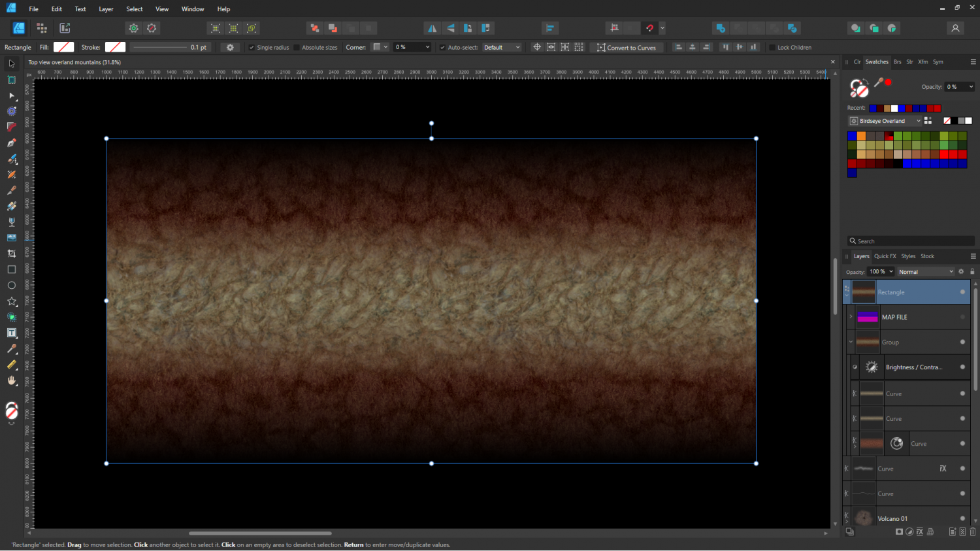The image size is (980, 551).
Task: Click Convert to Curves button
Action: [x=627, y=47]
